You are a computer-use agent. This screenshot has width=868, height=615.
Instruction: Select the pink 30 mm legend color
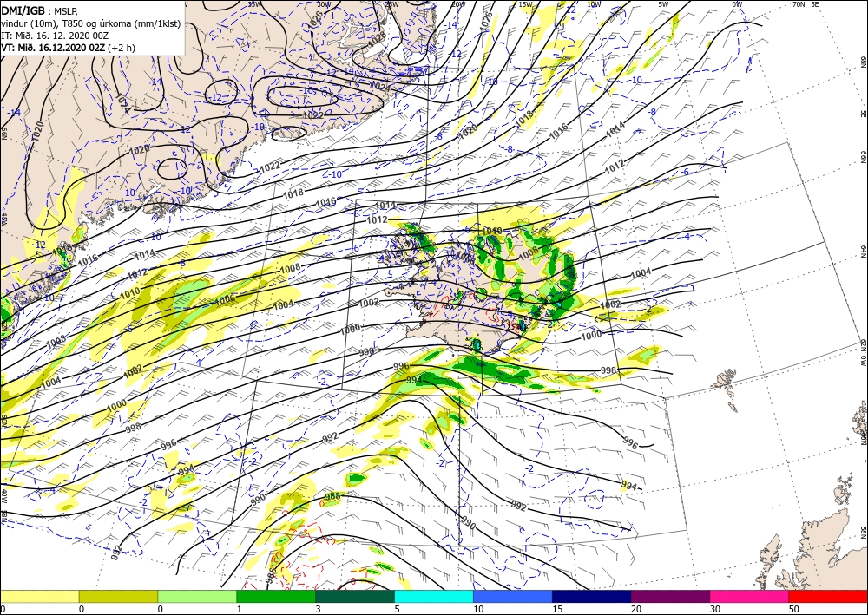pos(750,596)
